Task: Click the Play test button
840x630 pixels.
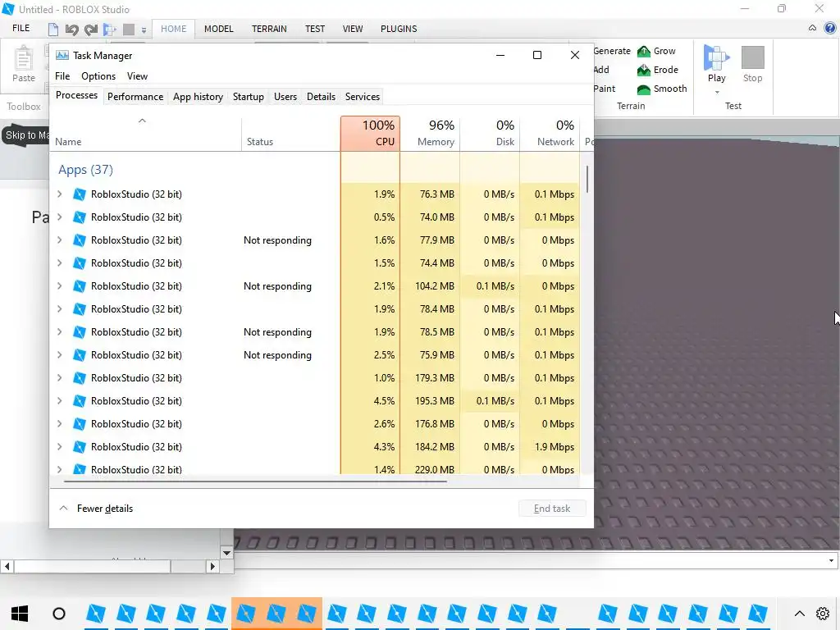Action: point(717,64)
